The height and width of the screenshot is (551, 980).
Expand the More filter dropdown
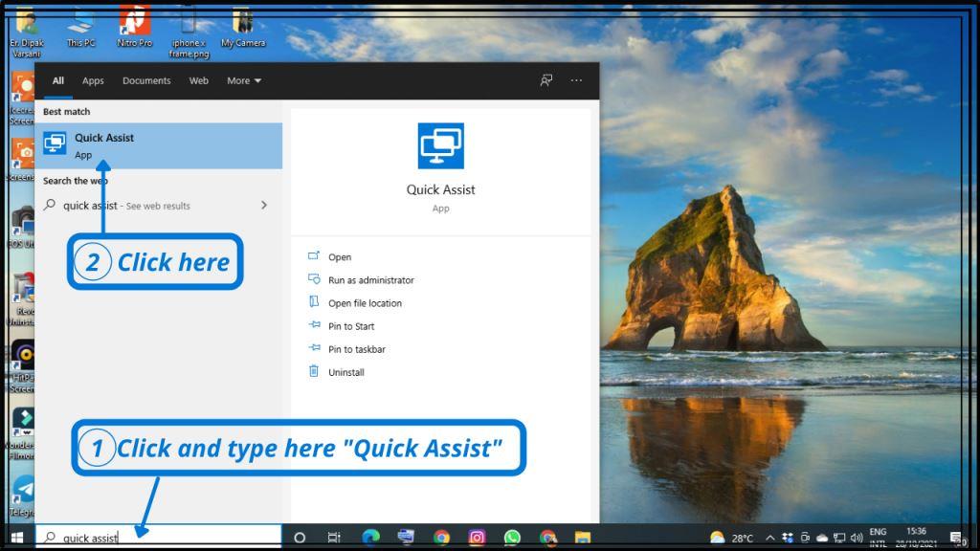[x=243, y=81]
